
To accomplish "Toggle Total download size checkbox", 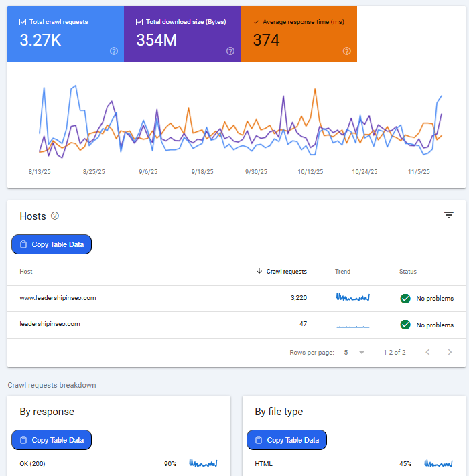I will [139, 22].
